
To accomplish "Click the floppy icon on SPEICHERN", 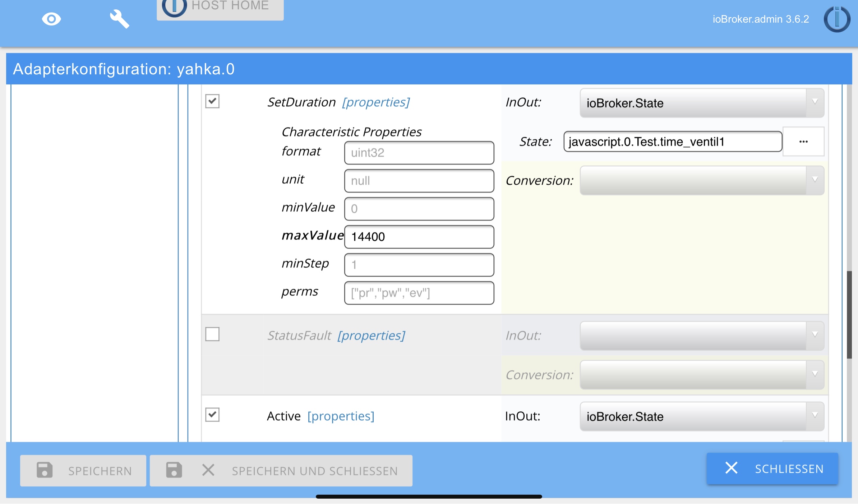I will point(45,470).
